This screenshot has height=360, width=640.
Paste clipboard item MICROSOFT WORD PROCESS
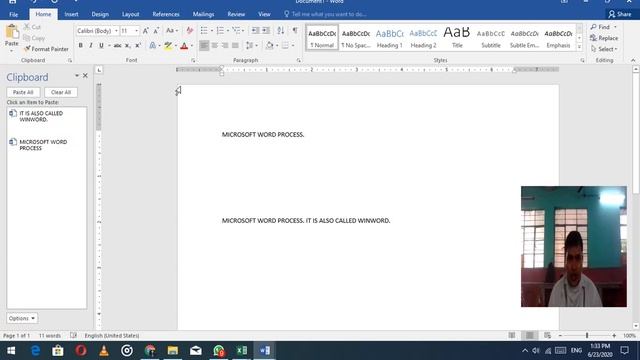[x=46, y=145]
